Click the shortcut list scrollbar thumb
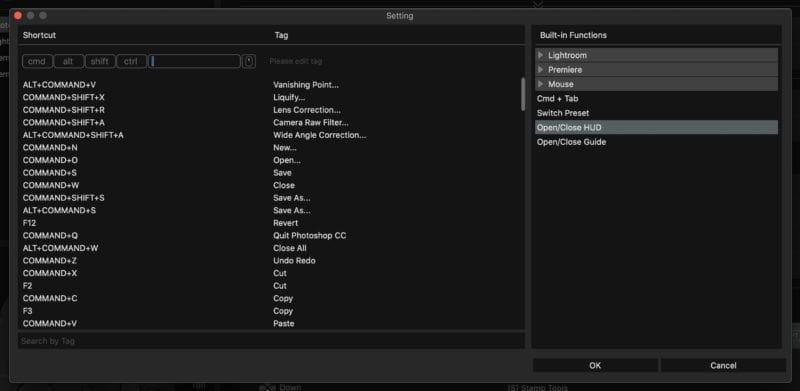The width and height of the screenshot is (800, 391). pyautogui.click(x=522, y=94)
